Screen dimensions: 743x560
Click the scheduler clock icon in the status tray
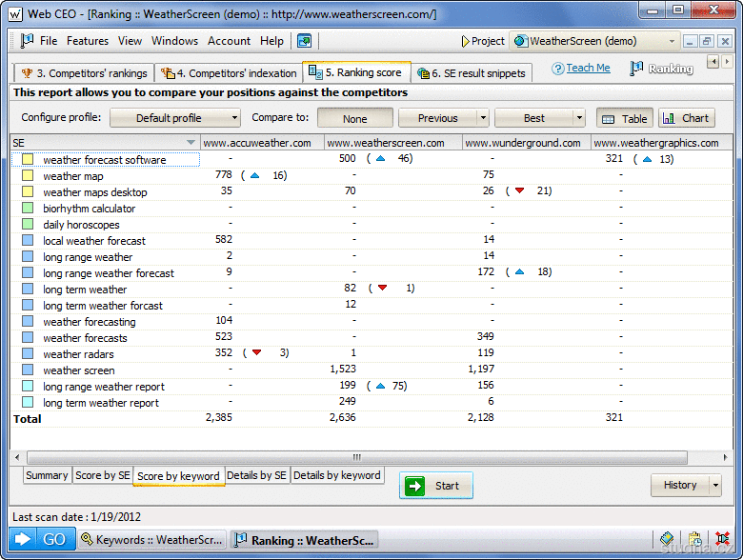click(694, 539)
